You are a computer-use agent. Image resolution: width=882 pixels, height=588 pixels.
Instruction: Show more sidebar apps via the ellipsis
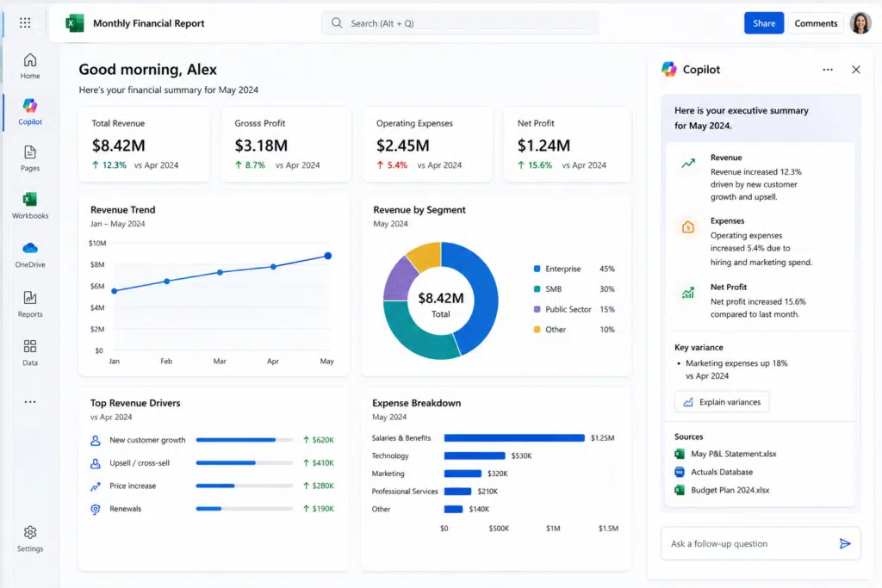pyautogui.click(x=30, y=402)
